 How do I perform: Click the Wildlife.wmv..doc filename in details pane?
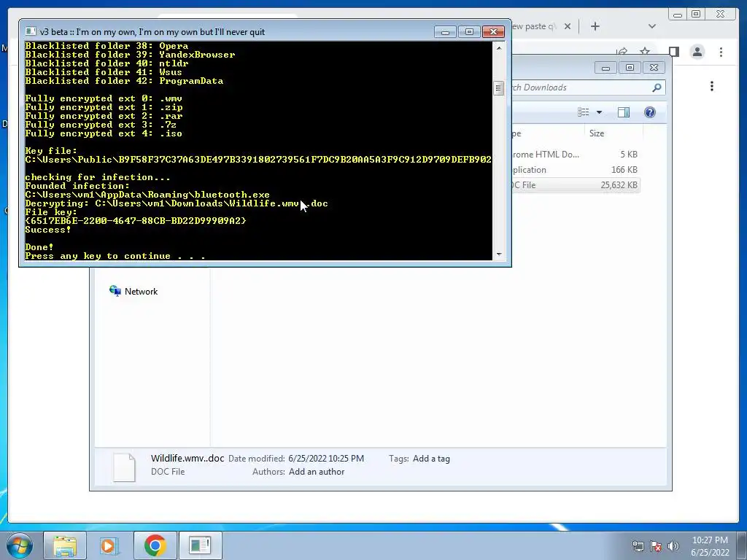click(187, 459)
